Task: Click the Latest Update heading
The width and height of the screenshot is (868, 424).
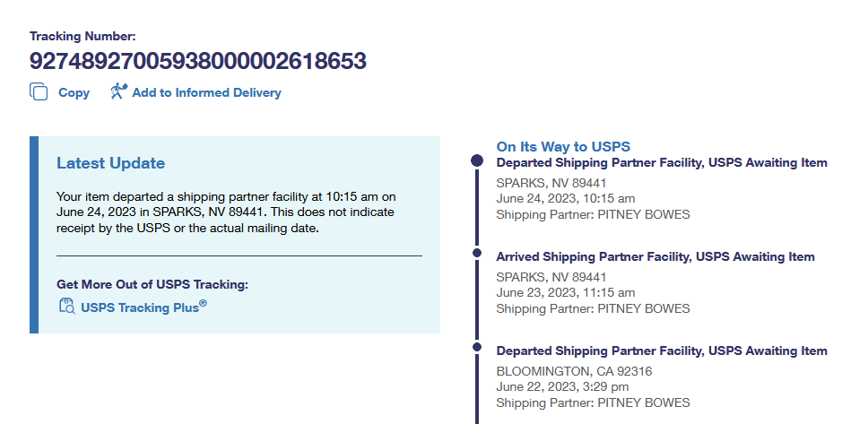Action: (110, 163)
